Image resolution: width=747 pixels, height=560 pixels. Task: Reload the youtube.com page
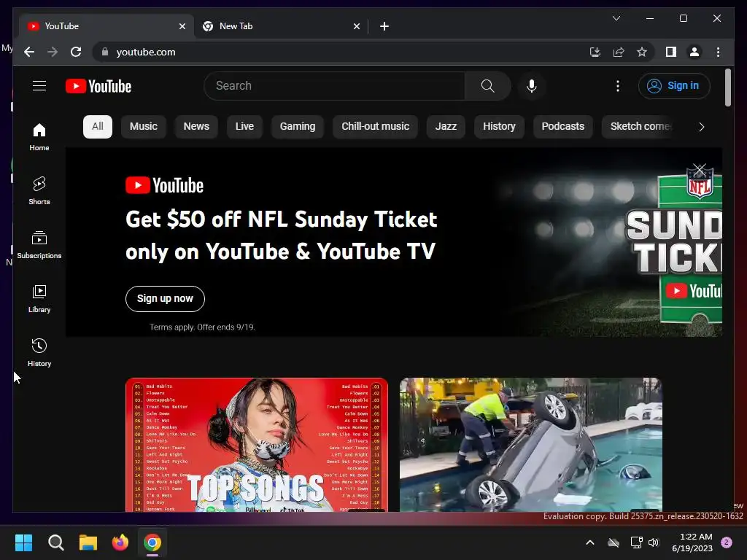(x=76, y=52)
